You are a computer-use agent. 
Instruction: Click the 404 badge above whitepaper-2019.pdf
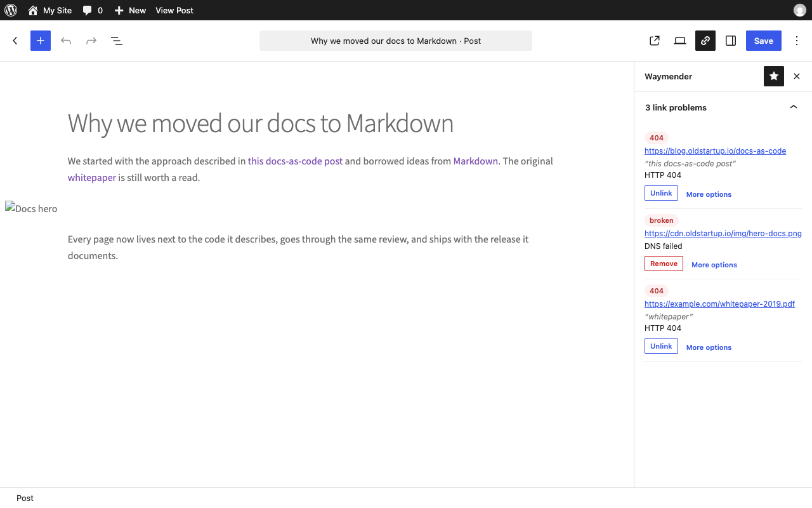click(x=657, y=291)
